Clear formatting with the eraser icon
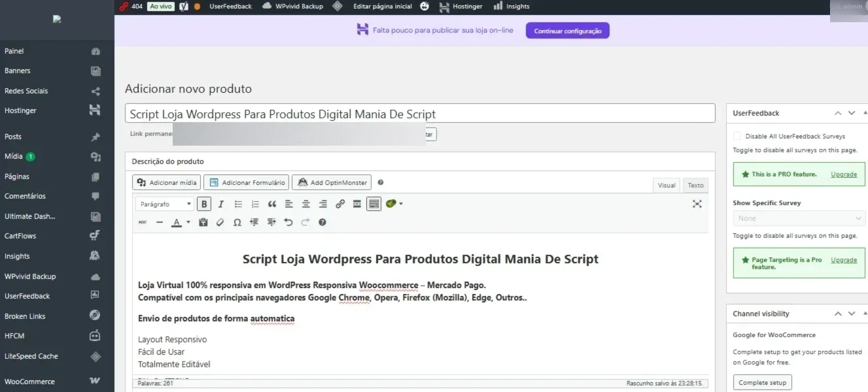This screenshot has width=868, height=392. click(x=220, y=222)
